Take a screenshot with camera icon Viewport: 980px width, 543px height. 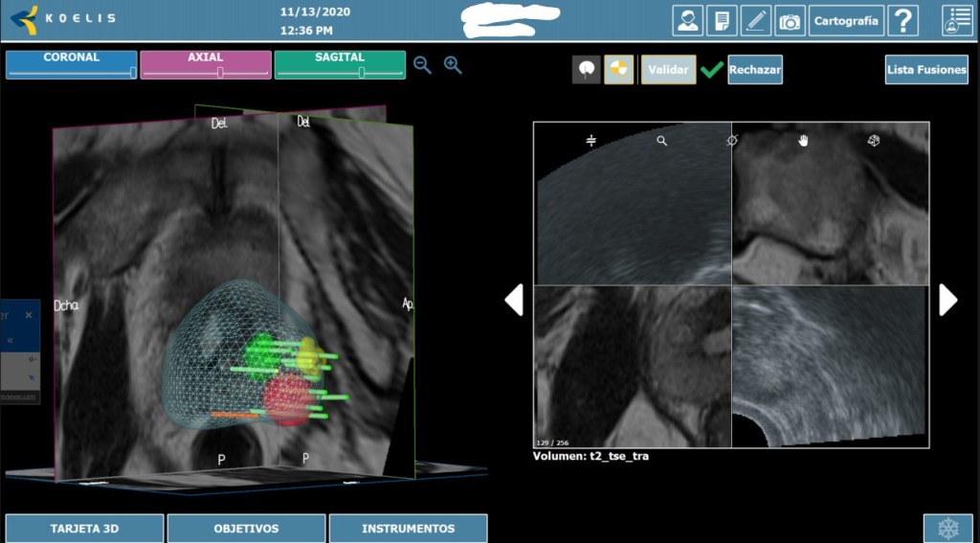(789, 20)
